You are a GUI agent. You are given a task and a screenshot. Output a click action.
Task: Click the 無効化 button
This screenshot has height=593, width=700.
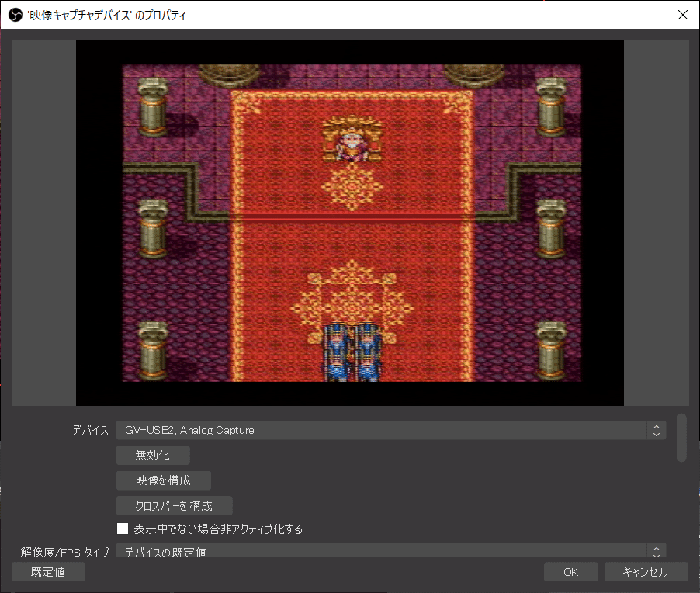(x=153, y=455)
